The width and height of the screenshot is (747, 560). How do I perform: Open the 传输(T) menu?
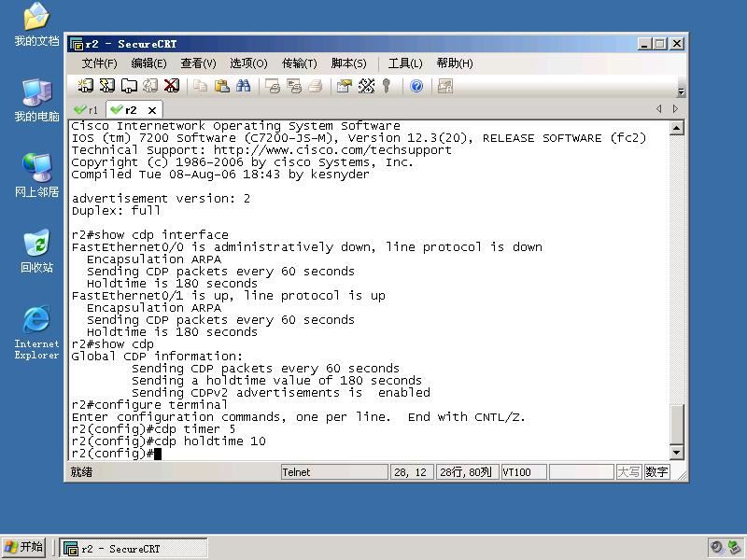(x=299, y=63)
